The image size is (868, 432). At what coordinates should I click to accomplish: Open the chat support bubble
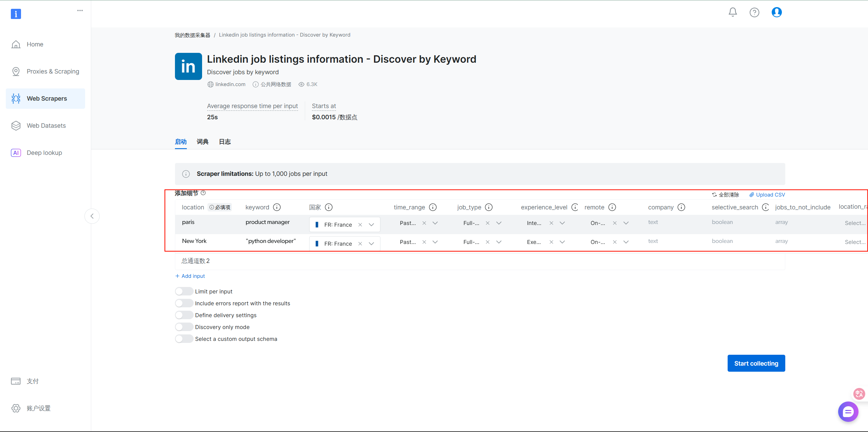848,412
